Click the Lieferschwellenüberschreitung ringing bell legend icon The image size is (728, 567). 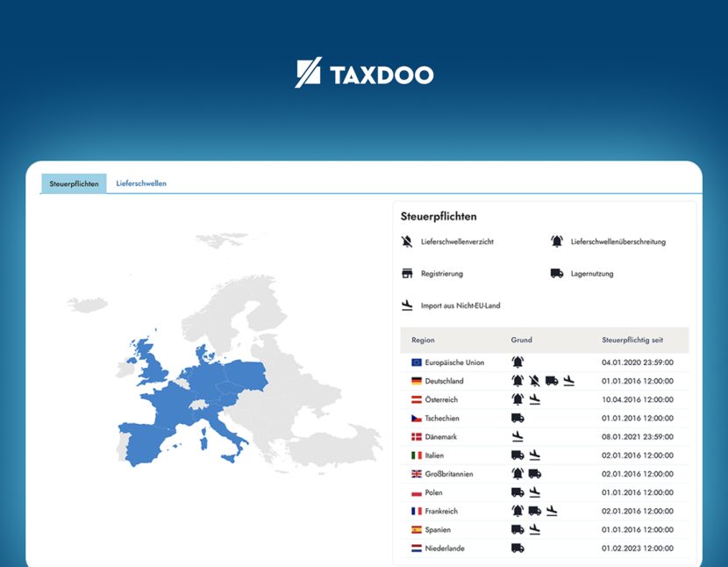coord(556,241)
